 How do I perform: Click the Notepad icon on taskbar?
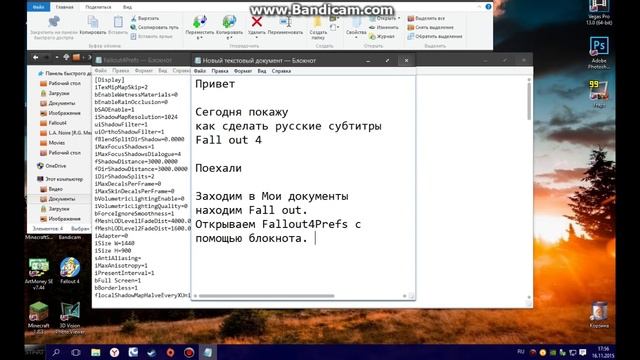208,352
